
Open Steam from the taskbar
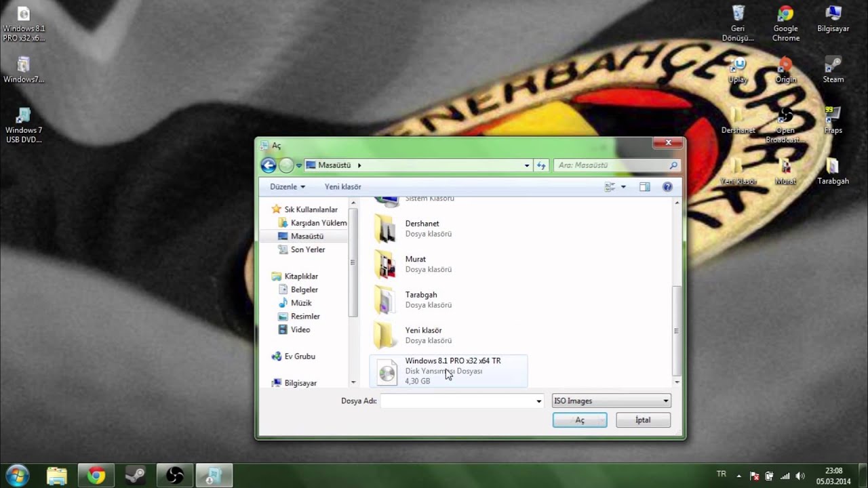pos(135,476)
